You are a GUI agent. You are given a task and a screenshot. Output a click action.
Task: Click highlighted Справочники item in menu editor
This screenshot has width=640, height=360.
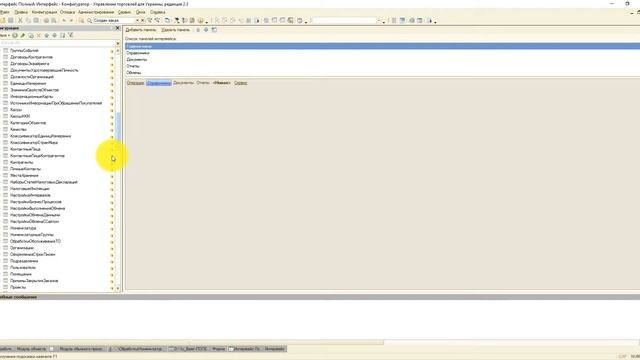click(159, 83)
